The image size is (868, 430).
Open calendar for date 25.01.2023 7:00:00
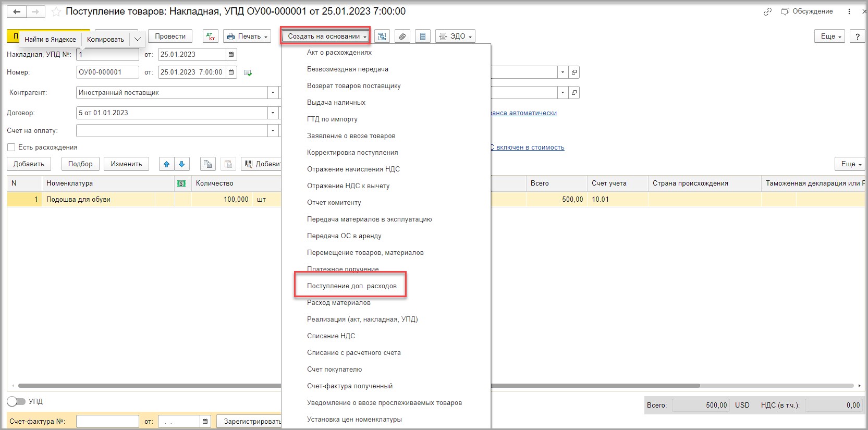[x=231, y=72]
